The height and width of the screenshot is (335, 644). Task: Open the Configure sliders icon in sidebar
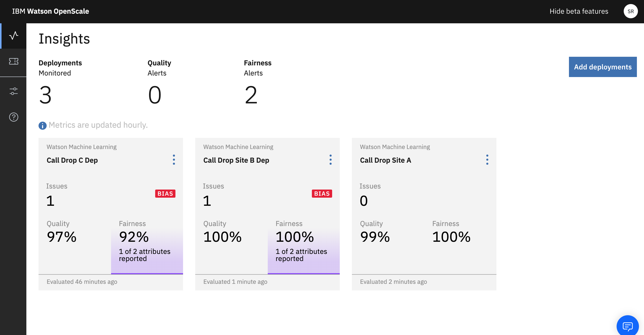[x=14, y=91]
